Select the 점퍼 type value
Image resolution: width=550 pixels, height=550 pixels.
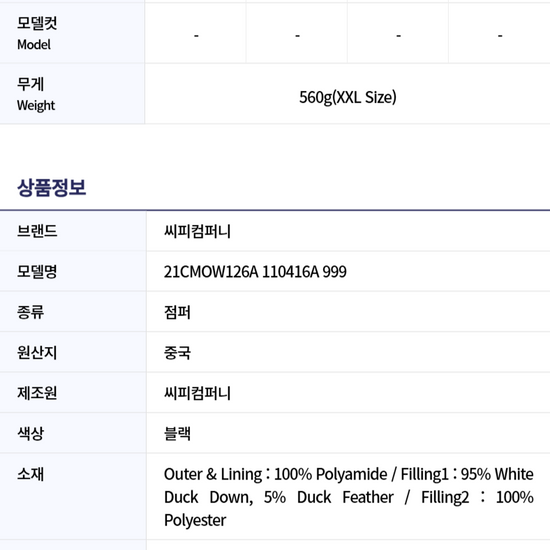click(x=177, y=312)
